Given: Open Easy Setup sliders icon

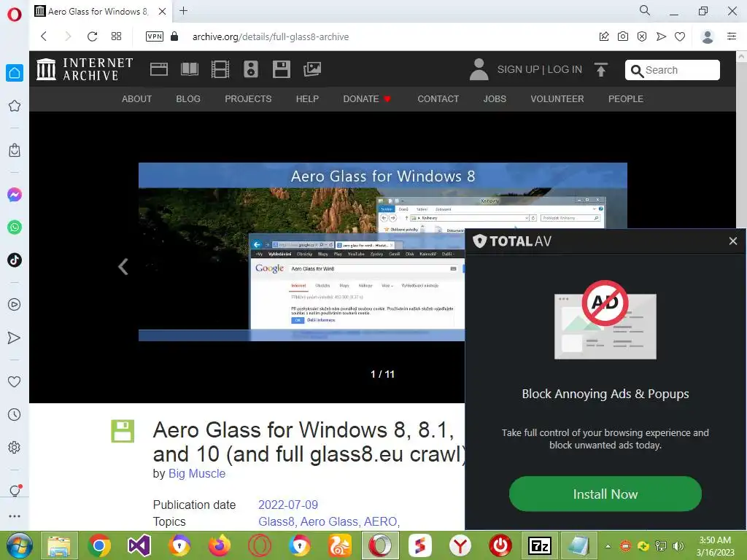Looking at the screenshot, I should [x=732, y=36].
